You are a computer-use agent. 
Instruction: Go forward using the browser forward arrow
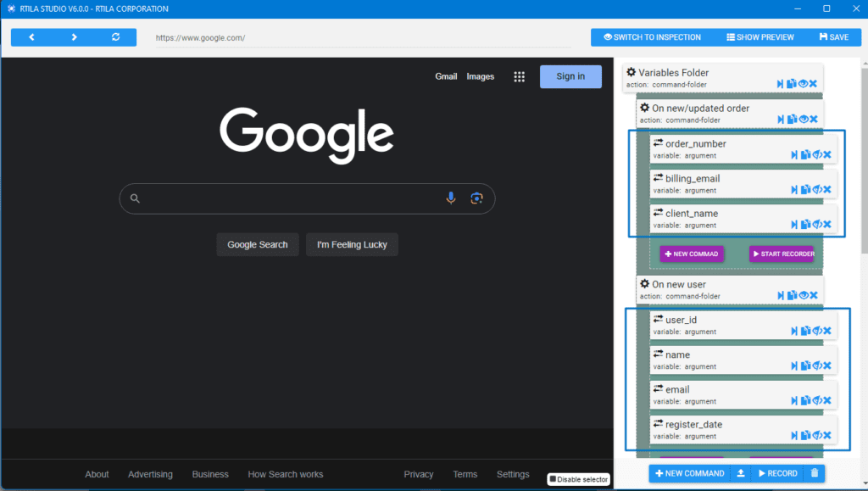coord(75,37)
